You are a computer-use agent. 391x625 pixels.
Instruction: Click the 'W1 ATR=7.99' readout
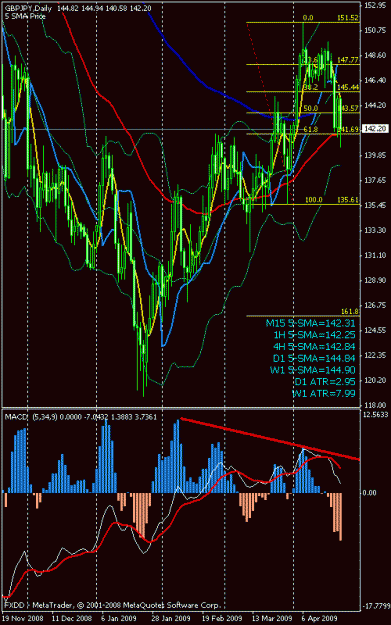[x=324, y=393]
